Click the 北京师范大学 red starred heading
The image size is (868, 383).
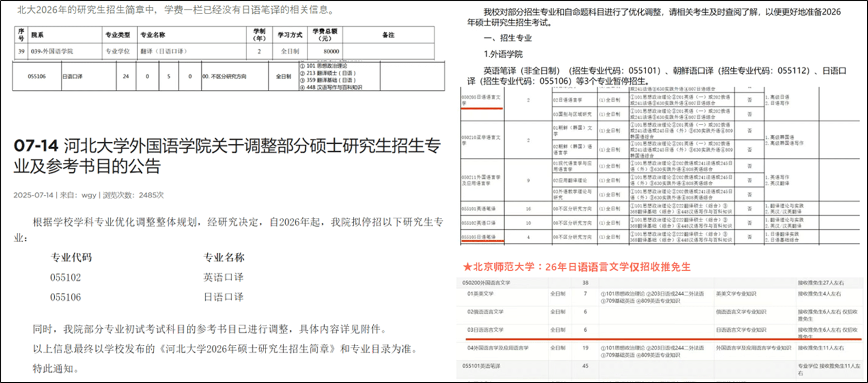pos(576,267)
